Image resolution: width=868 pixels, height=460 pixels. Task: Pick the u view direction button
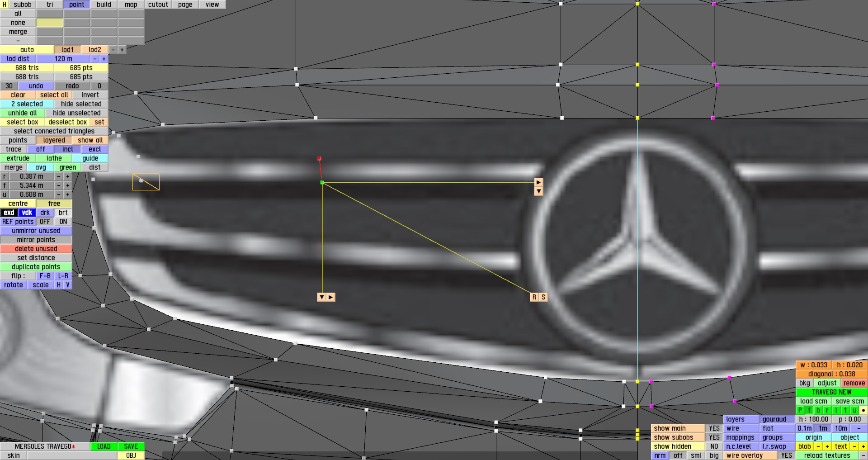point(854,410)
